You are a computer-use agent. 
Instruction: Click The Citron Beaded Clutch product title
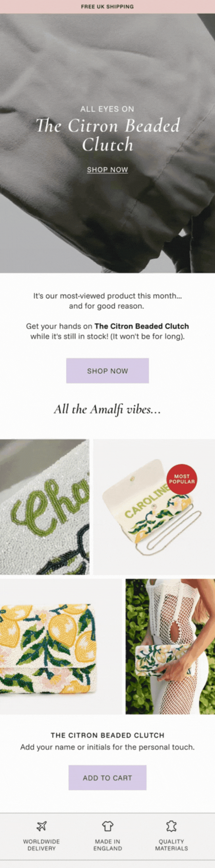click(x=107, y=735)
